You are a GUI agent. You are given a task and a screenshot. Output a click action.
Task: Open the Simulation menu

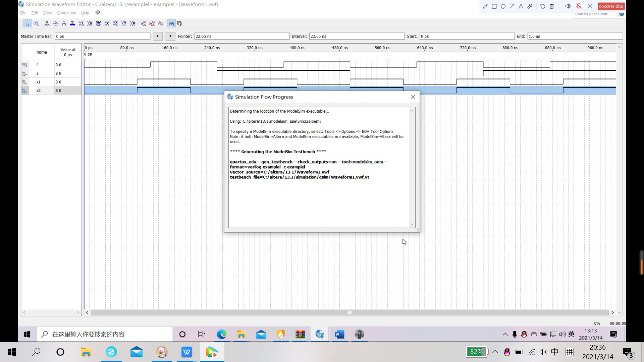pos(66,13)
